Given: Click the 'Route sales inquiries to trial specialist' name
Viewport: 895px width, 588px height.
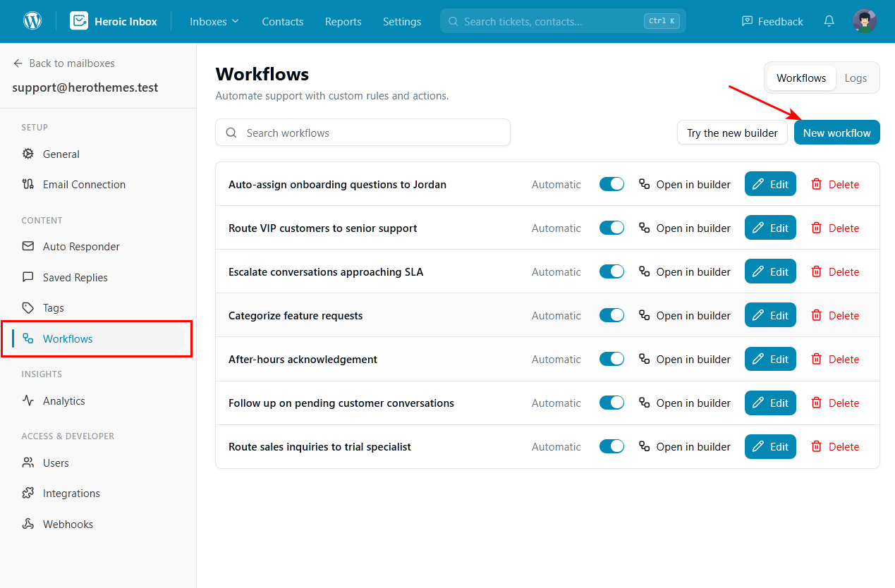Looking at the screenshot, I should [x=319, y=447].
